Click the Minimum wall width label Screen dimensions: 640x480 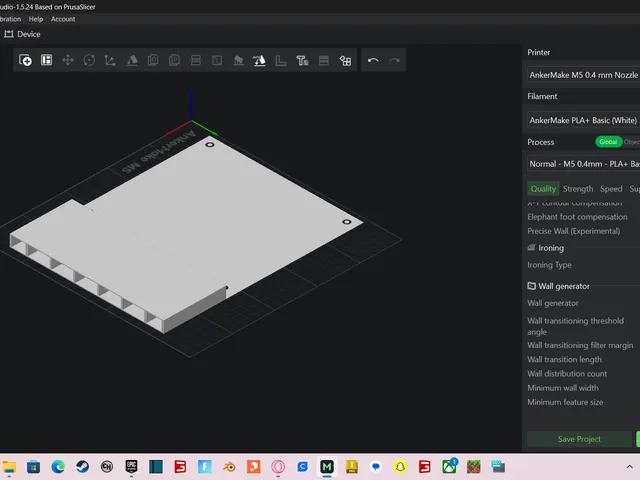(x=563, y=388)
